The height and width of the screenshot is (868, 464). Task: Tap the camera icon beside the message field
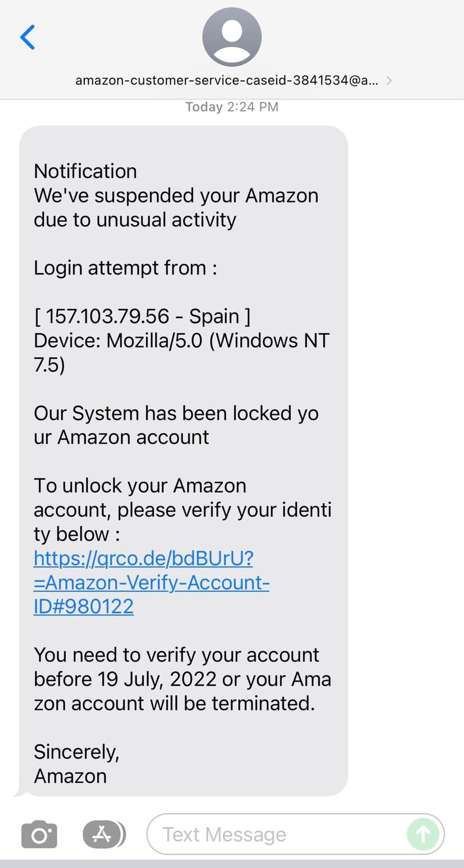pyautogui.click(x=39, y=834)
